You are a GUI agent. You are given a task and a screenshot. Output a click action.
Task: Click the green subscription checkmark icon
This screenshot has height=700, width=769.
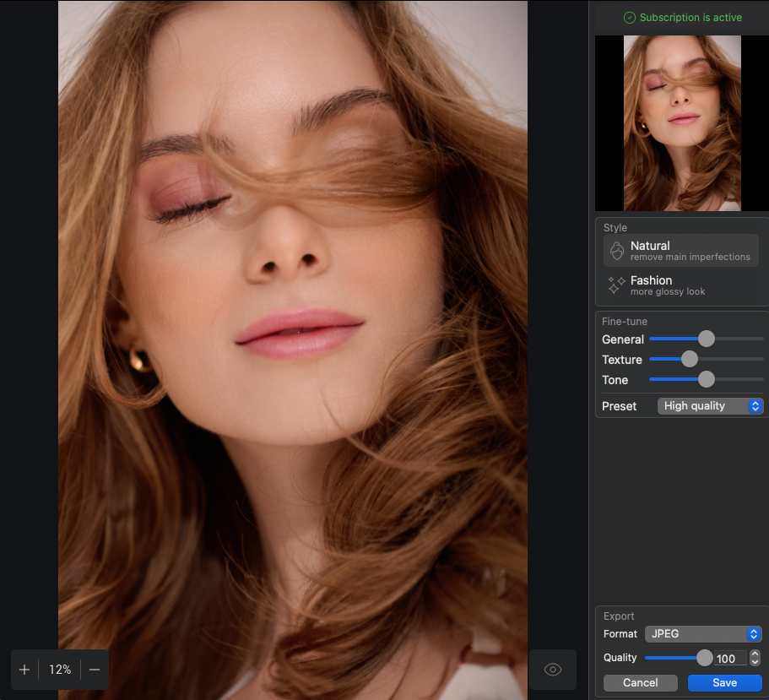(629, 18)
